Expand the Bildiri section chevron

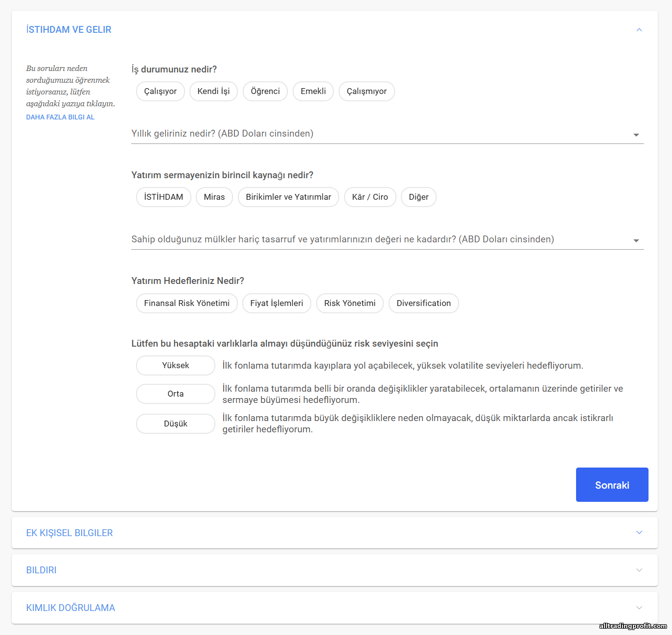tap(639, 570)
